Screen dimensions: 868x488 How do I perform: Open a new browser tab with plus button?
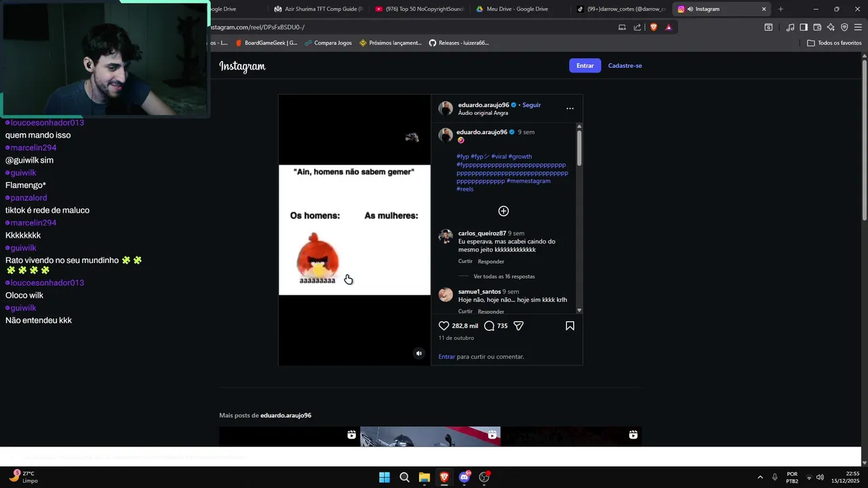(x=781, y=9)
